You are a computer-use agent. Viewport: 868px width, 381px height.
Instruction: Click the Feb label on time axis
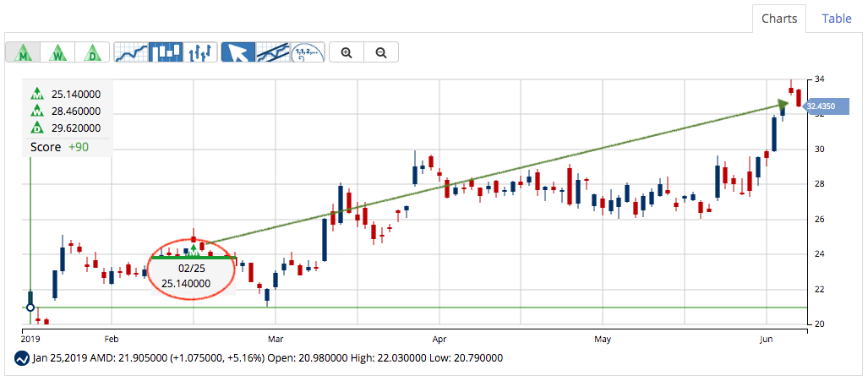click(x=112, y=337)
